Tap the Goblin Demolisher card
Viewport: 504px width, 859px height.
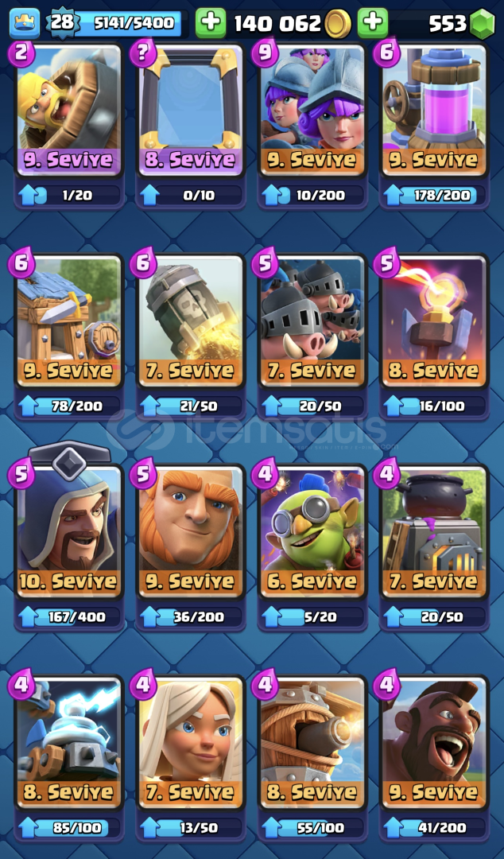point(312,532)
